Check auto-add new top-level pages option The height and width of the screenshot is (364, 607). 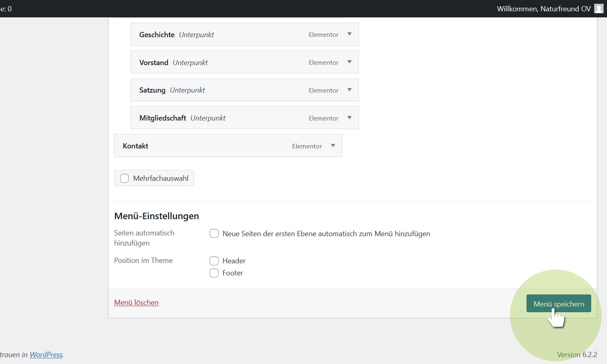214,233
